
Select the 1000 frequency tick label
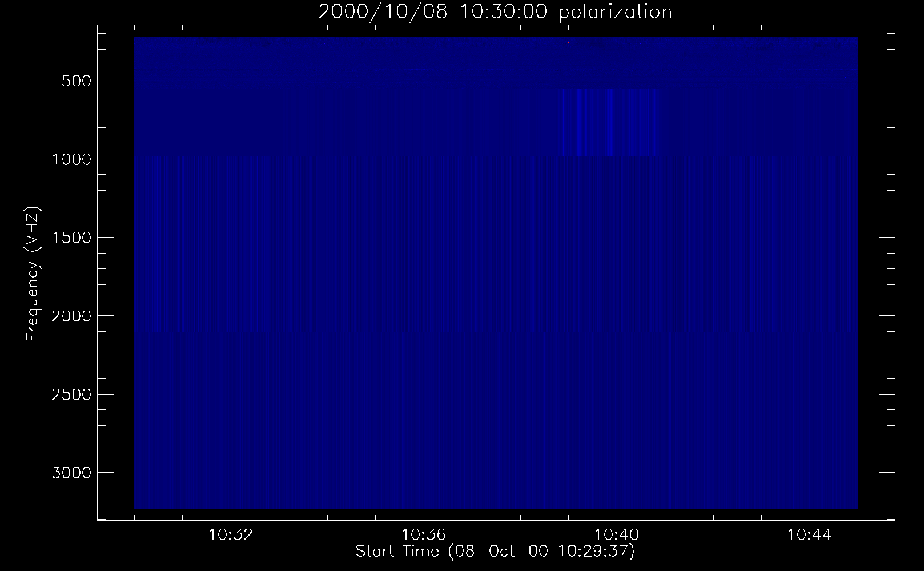[71, 159]
